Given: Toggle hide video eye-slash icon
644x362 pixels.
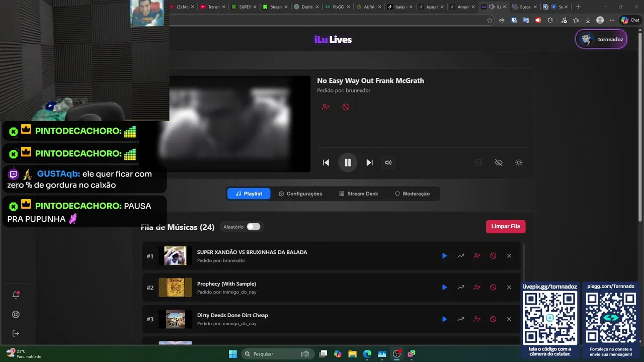Looking at the screenshot, I should click(499, 162).
